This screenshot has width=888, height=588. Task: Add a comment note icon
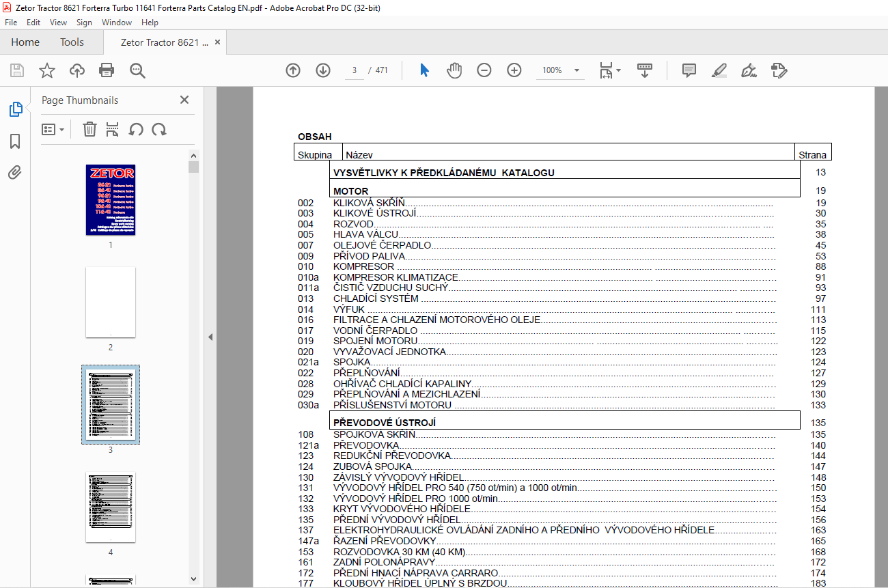coord(689,70)
